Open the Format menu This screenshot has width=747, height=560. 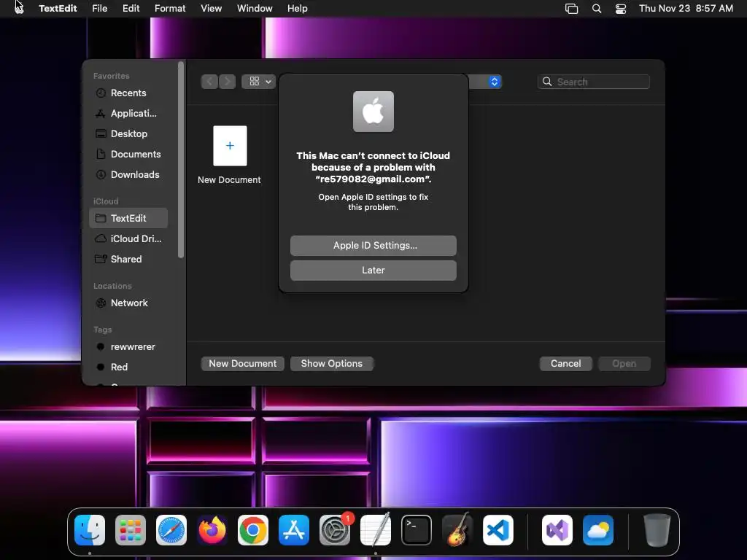[170, 9]
